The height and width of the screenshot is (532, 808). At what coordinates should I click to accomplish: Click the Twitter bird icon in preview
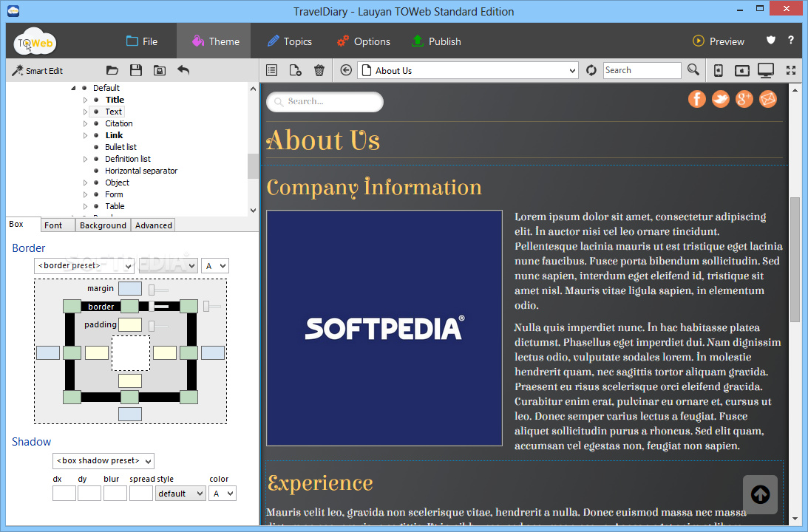click(720, 99)
